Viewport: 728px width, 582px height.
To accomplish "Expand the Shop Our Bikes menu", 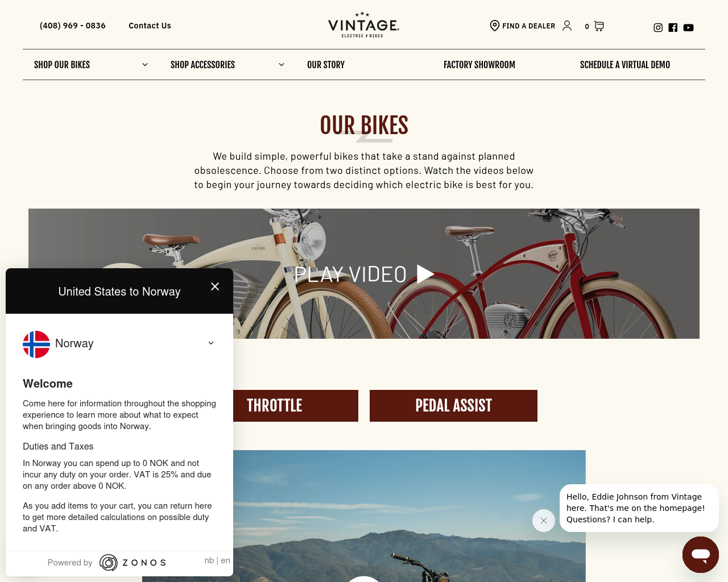I will coord(91,65).
